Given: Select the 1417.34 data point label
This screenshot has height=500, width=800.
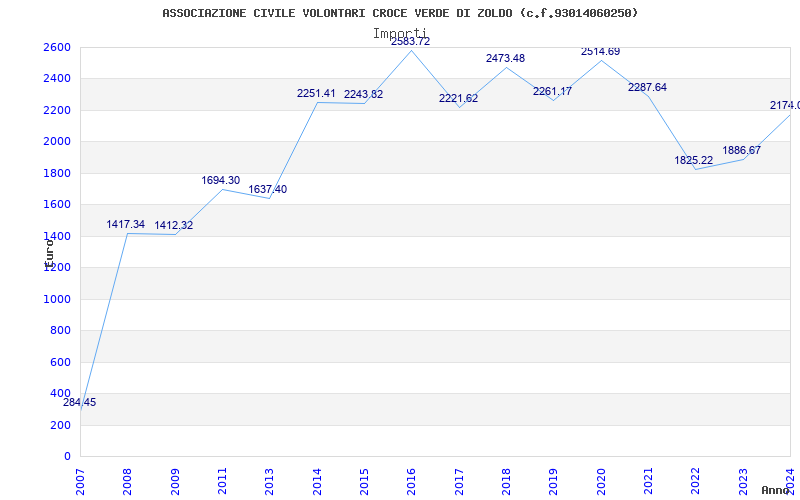Looking at the screenshot, I should click(126, 225).
